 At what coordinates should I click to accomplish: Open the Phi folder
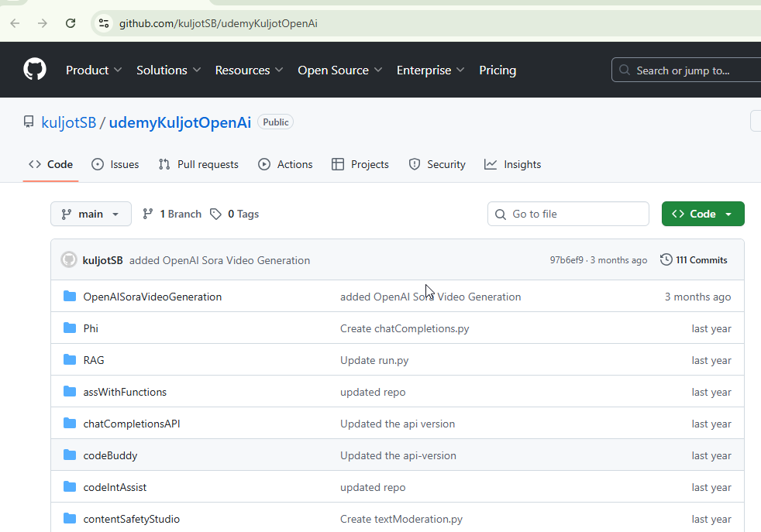click(91, 328)
